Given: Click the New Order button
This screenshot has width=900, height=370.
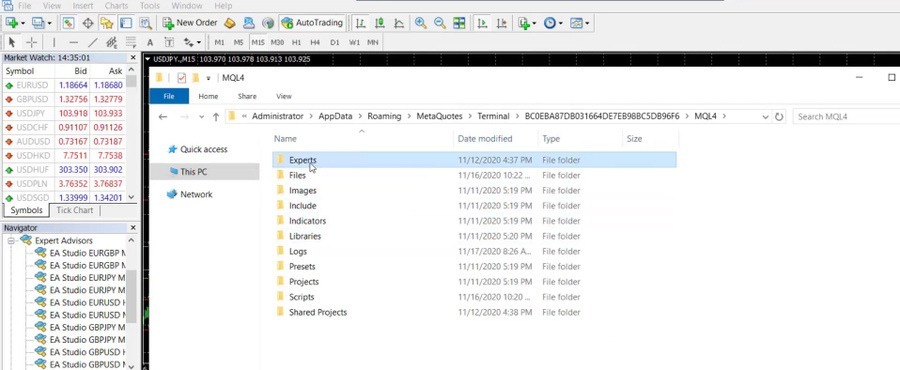Looking at the screenshot, I should (190, 23).
